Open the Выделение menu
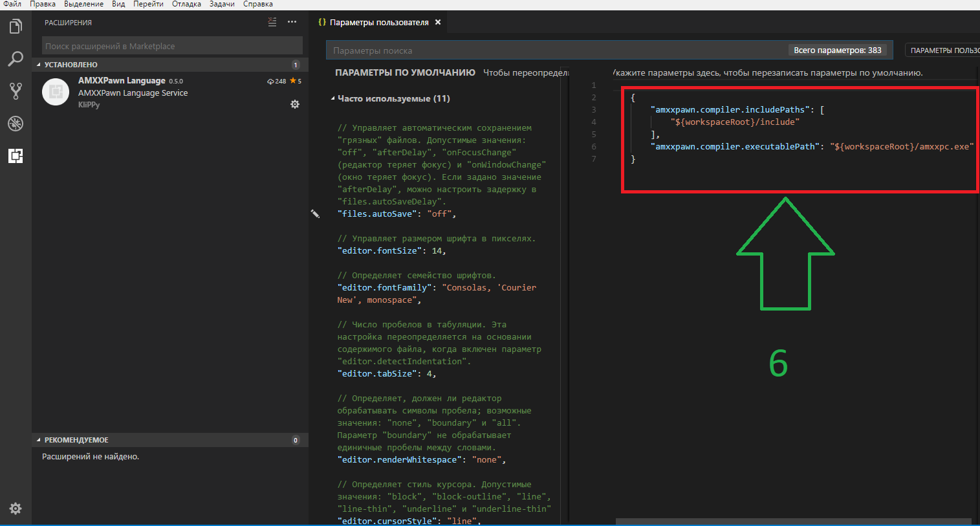980x526 pixels. (x=83, y=4)
